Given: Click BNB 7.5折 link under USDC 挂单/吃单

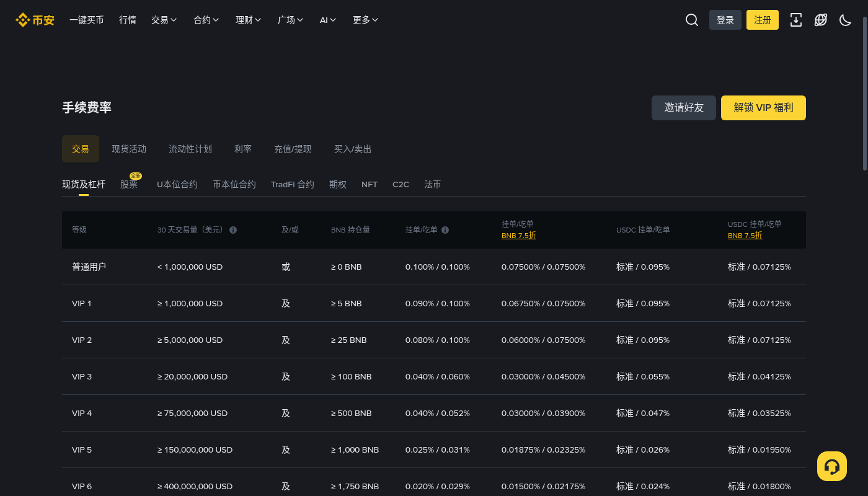Looking at the screenshot, I should pyautogui.click(x=745, y=236).
